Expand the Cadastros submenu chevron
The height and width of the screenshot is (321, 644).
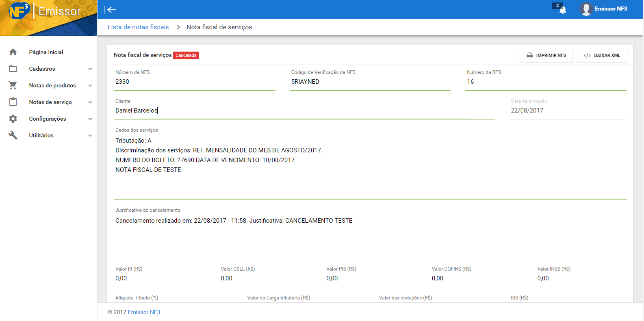coord(90,69)
